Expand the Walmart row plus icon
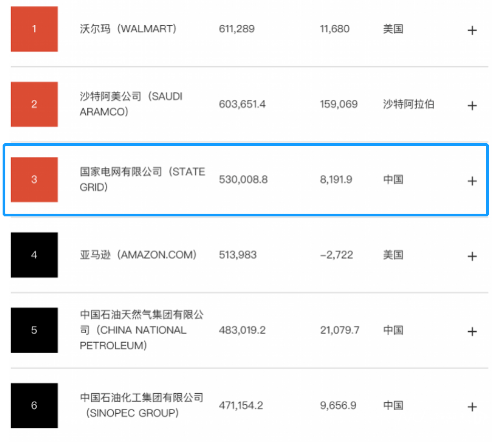The height and width of the screenshot is (448, 492). pyautogui.click(x=472, y=31)
